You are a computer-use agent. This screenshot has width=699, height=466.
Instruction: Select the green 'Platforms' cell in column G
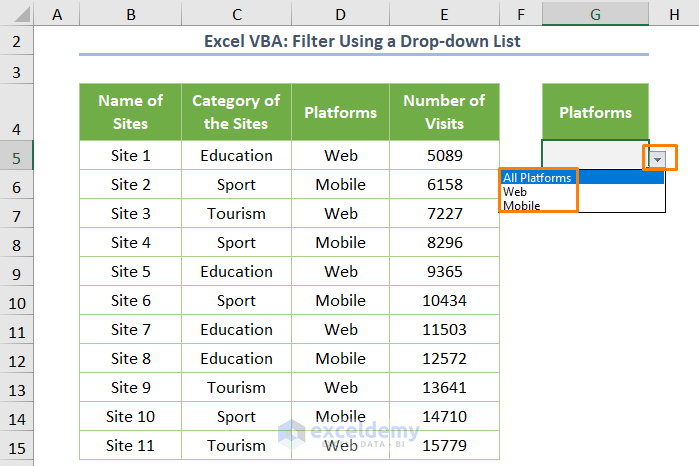coord(595,112)
